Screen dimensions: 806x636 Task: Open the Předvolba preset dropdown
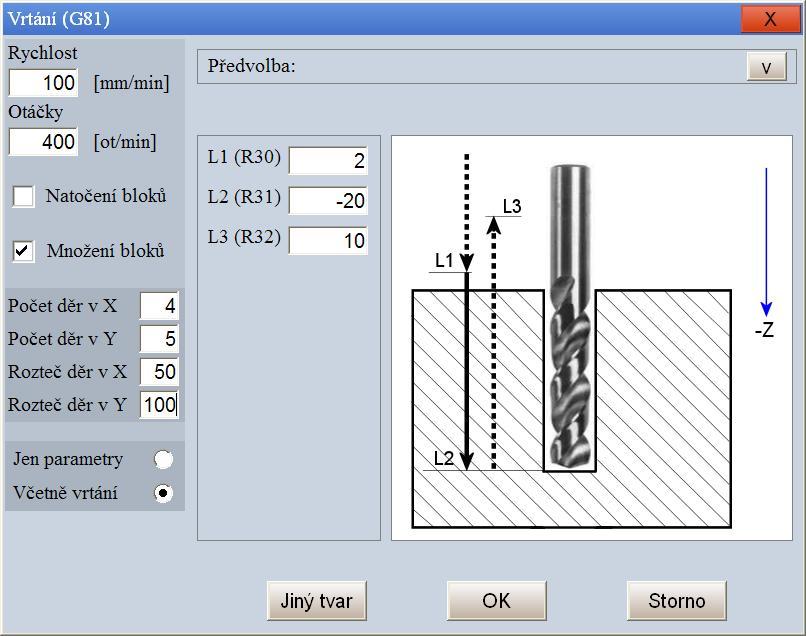(766, 66)
